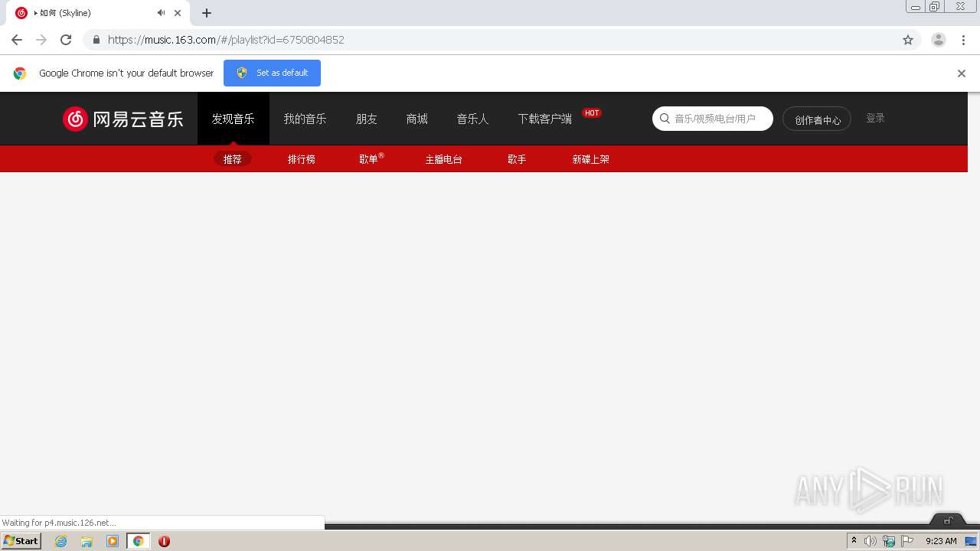The width and height of the screenshot is (980, 551).
Task: Click the address bar URL
Action: (x=226, y=40)
